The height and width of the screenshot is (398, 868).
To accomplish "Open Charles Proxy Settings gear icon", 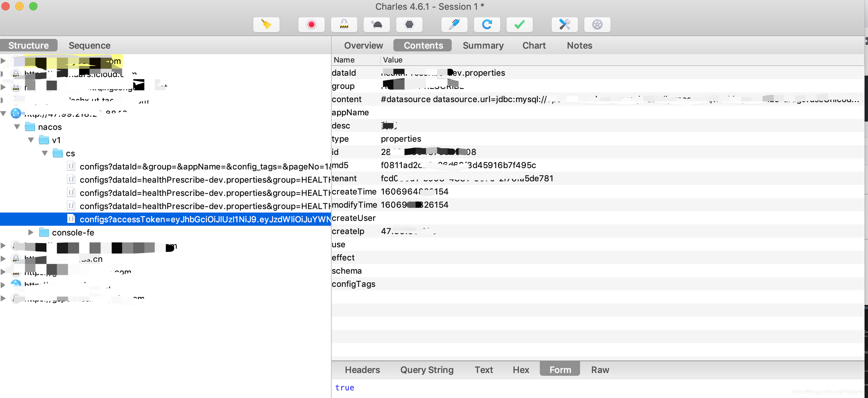I will tap(597, 24).
